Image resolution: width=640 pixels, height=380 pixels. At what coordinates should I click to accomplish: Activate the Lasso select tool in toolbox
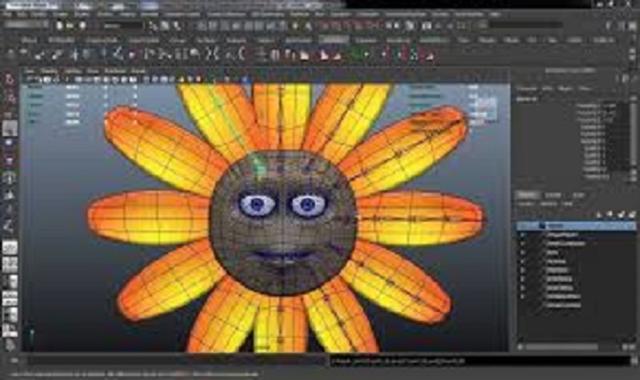[10, 97]
